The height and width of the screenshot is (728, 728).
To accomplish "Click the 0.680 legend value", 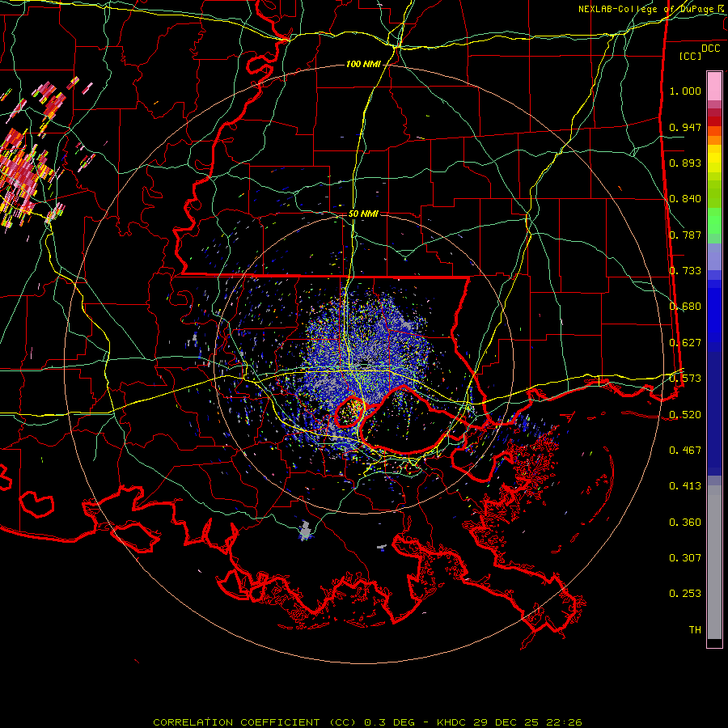I will point(685,307).
